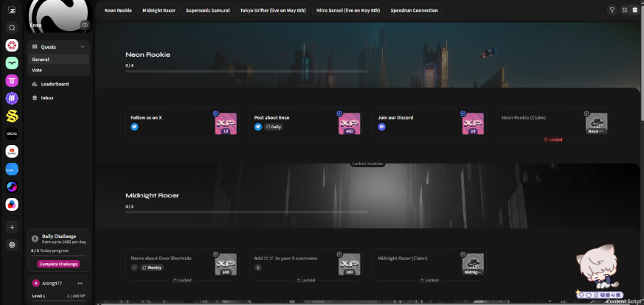This screenshot has width=644, height=305.
Task: Switch to the dark swirl community icon
Action: click(12, 186)
